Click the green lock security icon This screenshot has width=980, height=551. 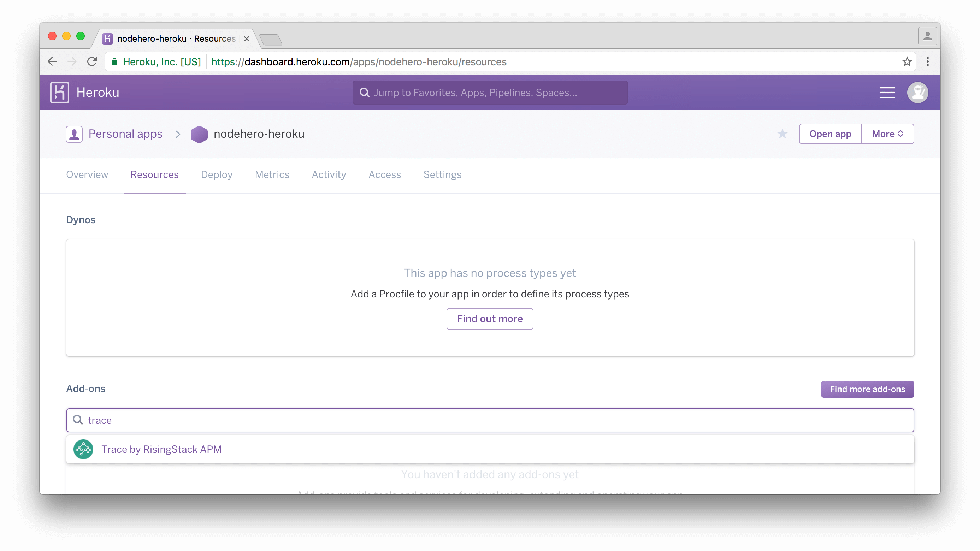coord(114,62)
